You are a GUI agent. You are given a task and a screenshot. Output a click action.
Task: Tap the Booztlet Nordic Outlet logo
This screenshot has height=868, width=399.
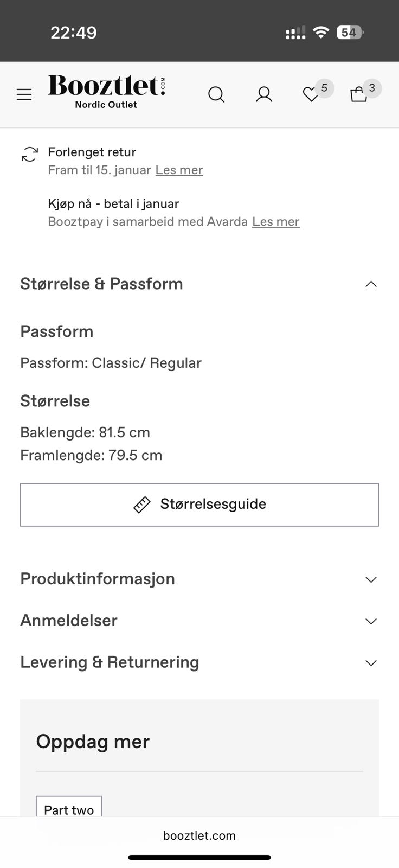[x=106, y=91]
